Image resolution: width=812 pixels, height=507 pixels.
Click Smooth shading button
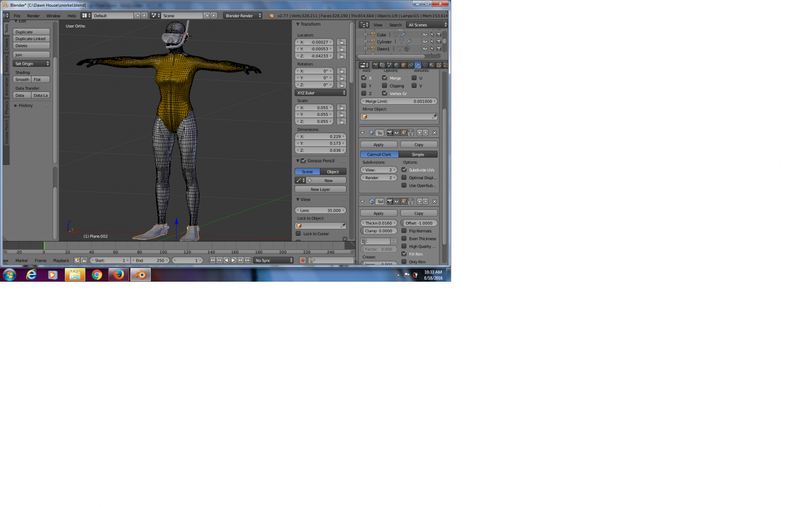tap(22, 80)
